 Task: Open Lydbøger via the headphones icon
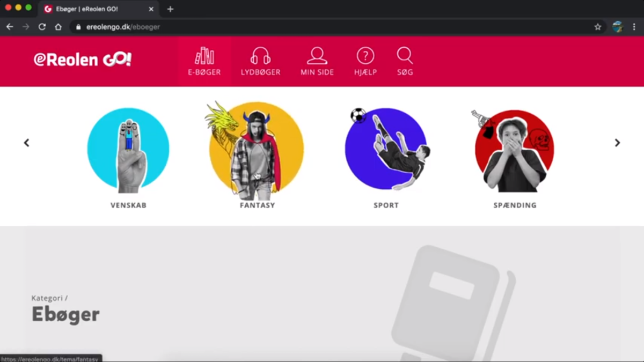coord(260,56)
